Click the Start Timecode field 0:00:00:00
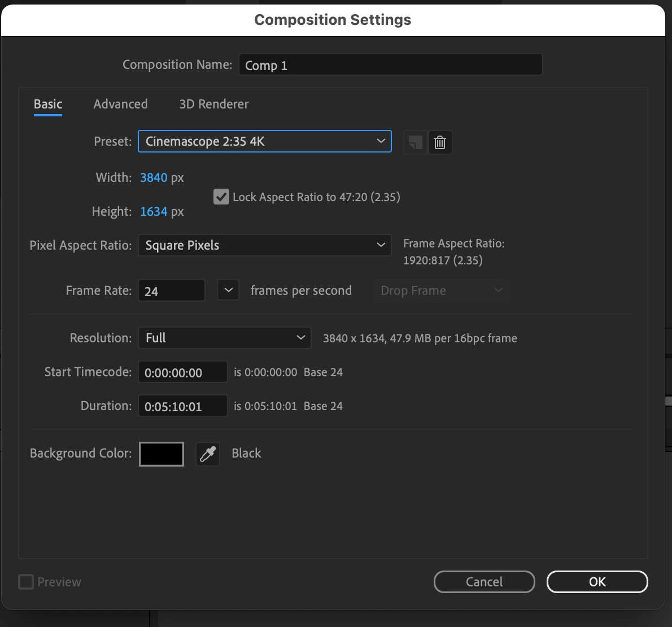Image resolution: width=672 pixels, height=627 pixels. point(182,372)
